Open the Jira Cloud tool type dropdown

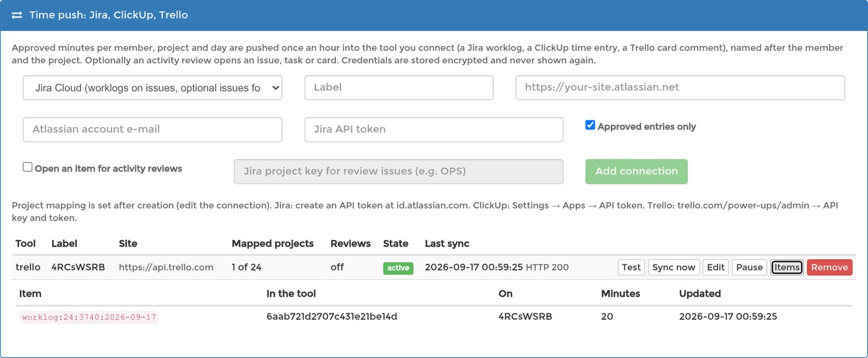(153, 87)
